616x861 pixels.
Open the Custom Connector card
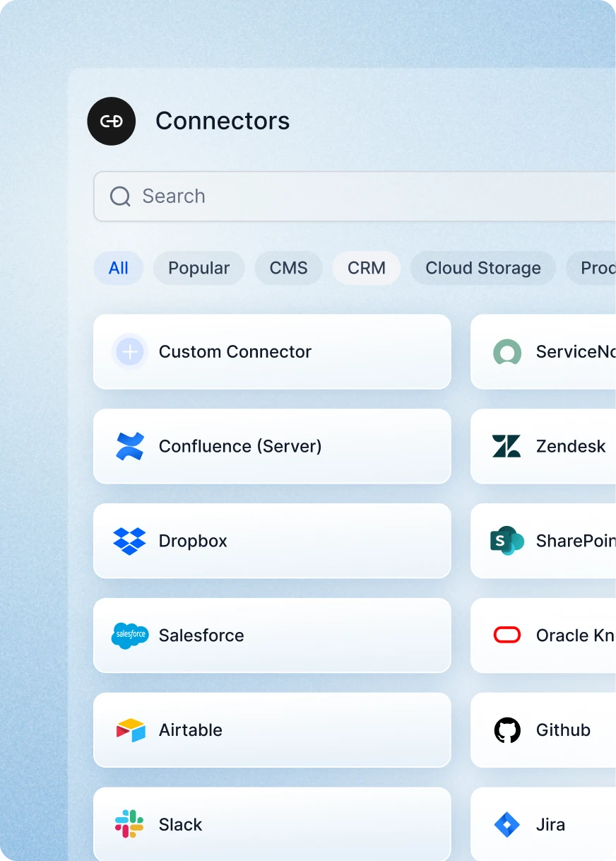click(x=272, y=352)
